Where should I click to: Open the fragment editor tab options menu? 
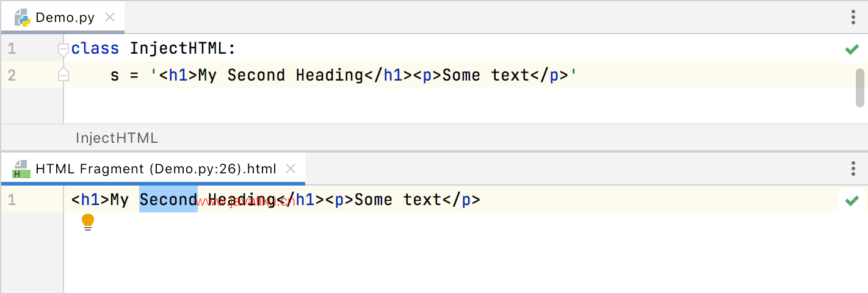coord(853,168)
